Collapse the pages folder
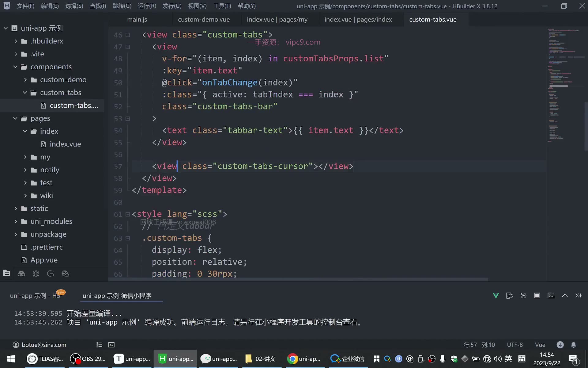This screenshot has height=368, width=588. pyautogui.click(x=15, y=118)
